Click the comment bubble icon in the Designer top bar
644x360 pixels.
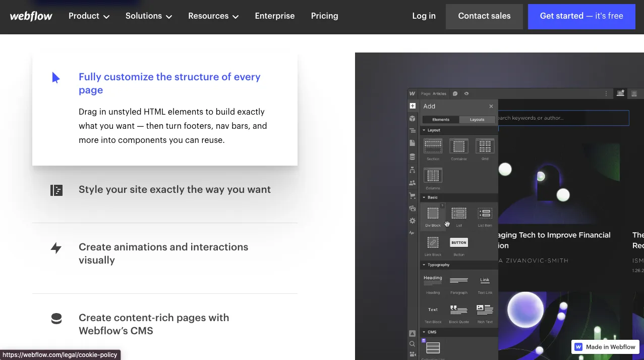455,93
